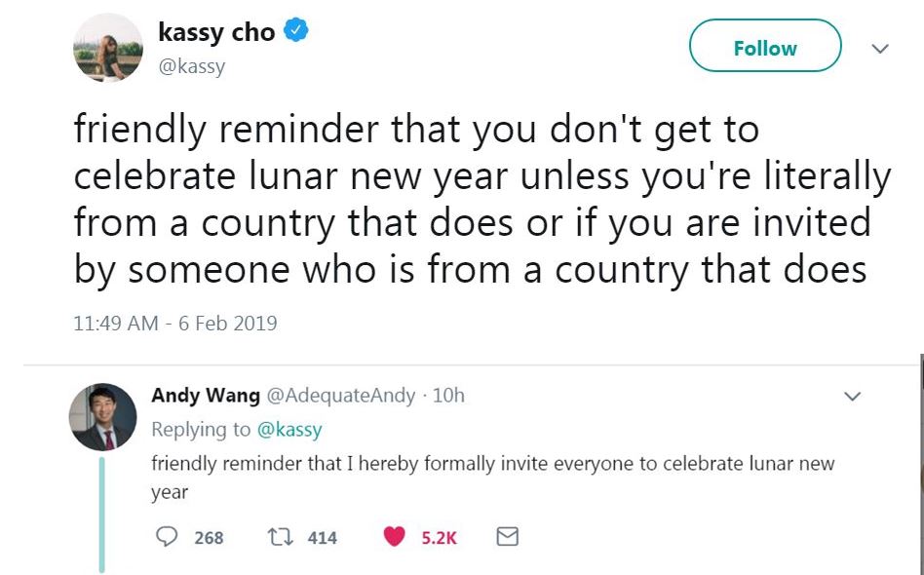The image size is (924, 575).
Task: Click the retweet arrows icon
Action: tap(278, 537)
